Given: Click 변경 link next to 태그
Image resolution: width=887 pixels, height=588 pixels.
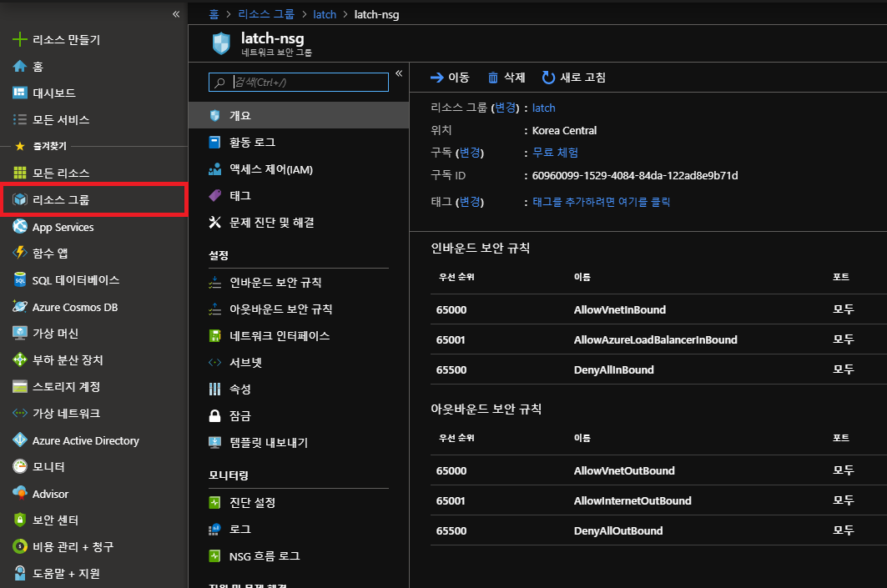Looking at the screenshot, I should [470, 201].
